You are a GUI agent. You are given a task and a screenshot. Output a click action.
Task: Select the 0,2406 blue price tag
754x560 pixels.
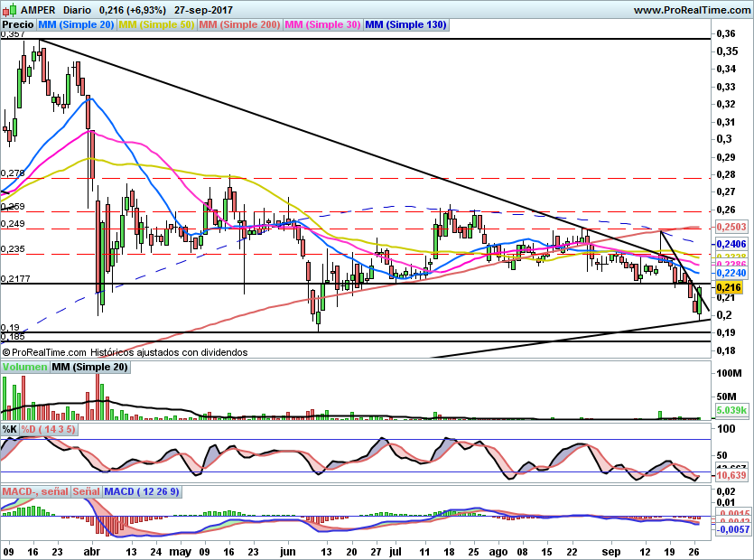(731, 244)
